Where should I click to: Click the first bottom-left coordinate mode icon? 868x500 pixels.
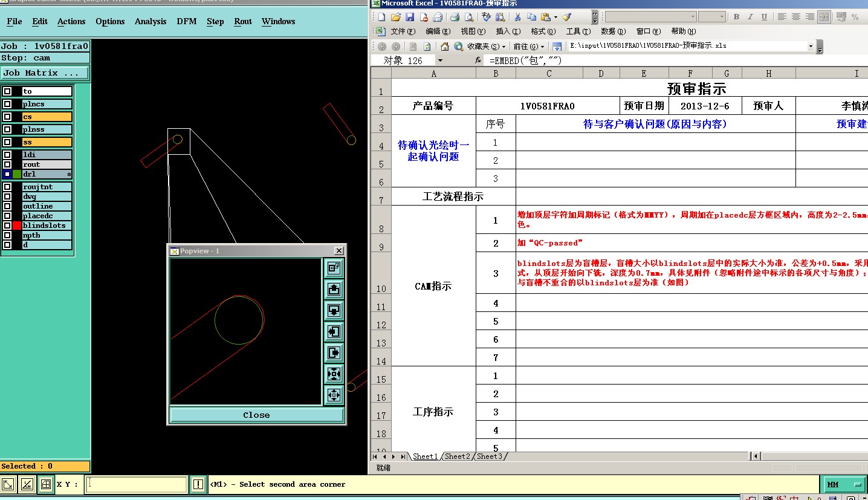pyautogui.click(x=8, y=484)
